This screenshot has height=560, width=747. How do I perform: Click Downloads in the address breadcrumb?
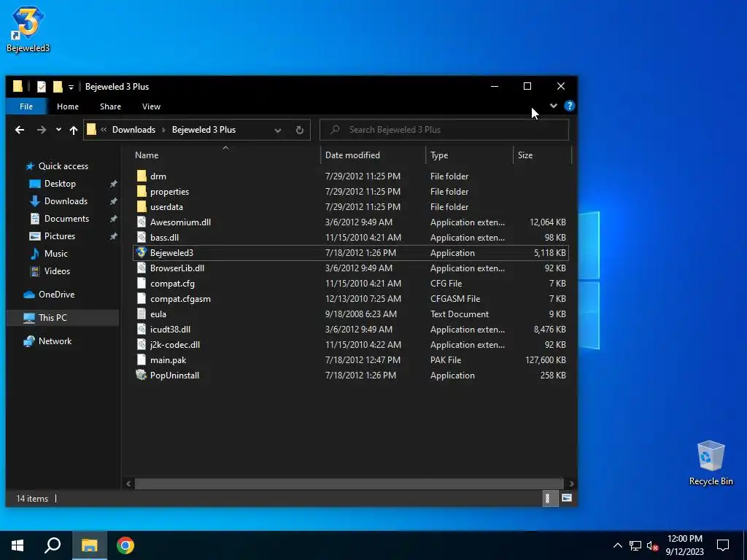coord(133,130)
